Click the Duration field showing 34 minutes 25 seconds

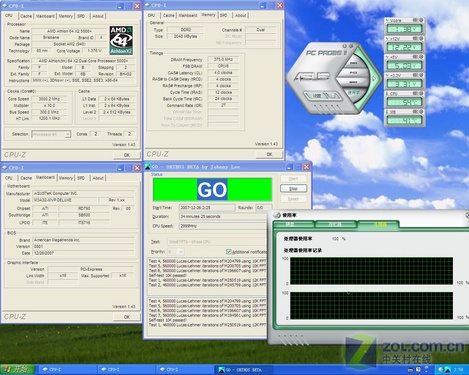(223, 217)
